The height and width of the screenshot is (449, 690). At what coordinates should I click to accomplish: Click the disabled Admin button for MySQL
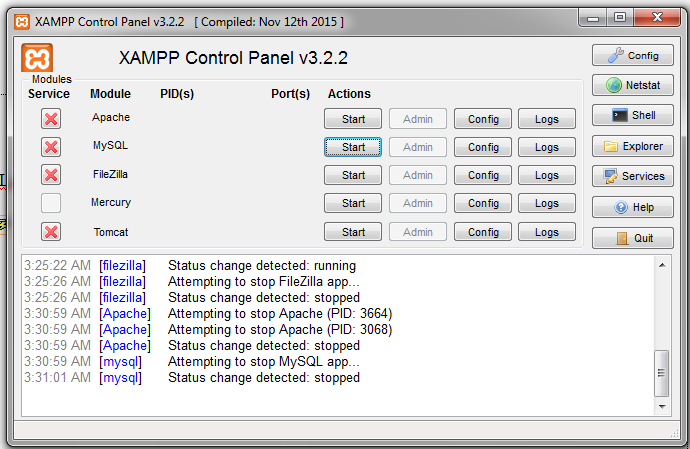[x=418, y=147]
